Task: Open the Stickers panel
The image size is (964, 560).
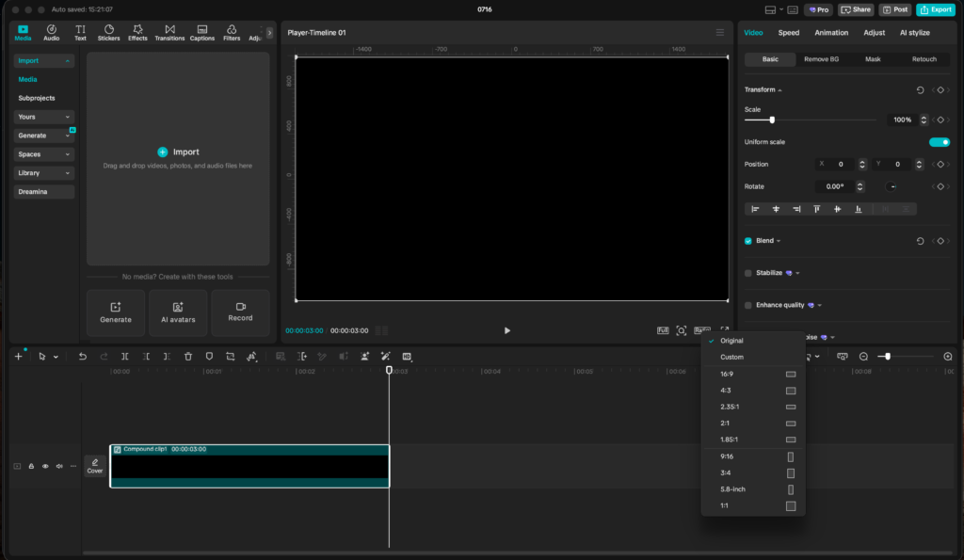Action: [x=109, y=33]
